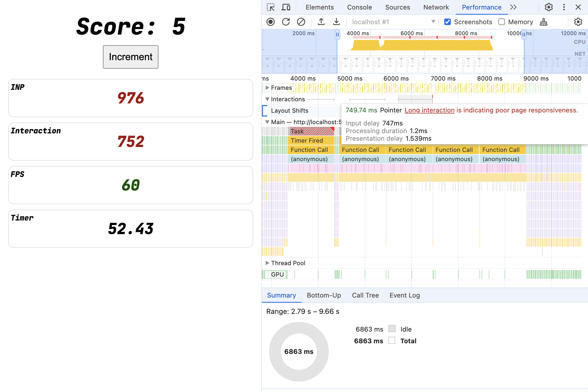Click the clear profile results icon
588x392 pixels.
point(301,22)
